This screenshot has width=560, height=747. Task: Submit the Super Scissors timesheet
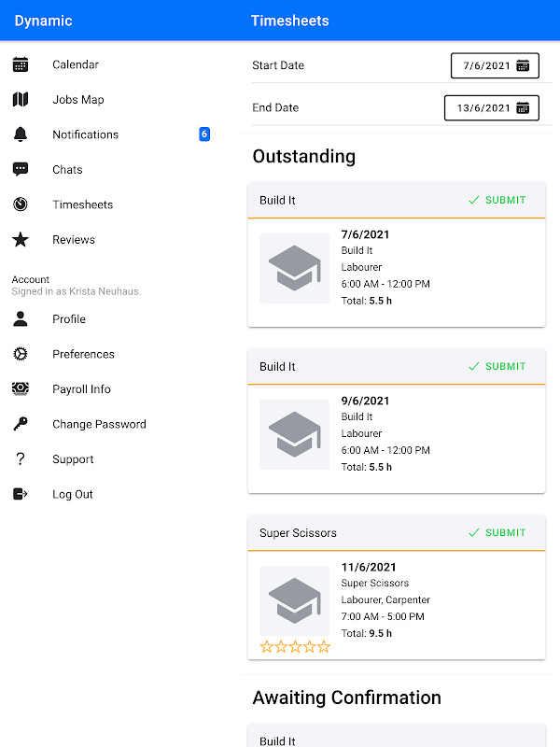[497, 532]
